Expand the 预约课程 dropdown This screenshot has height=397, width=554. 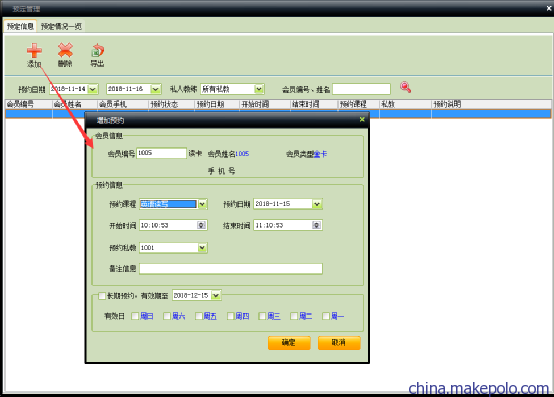click(x=202, y=204)
